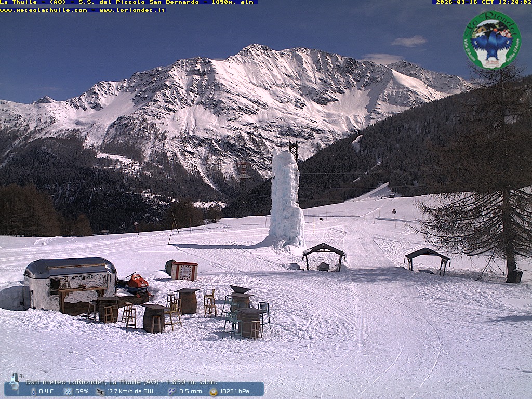Click the tall ice tower
Screen dimensions: 532x399
point(285,200)
